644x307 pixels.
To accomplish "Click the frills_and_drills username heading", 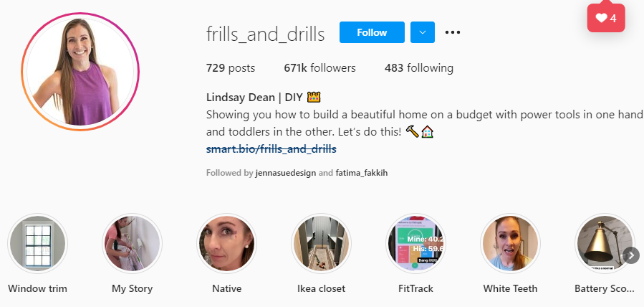I will (x=265, y=34).
